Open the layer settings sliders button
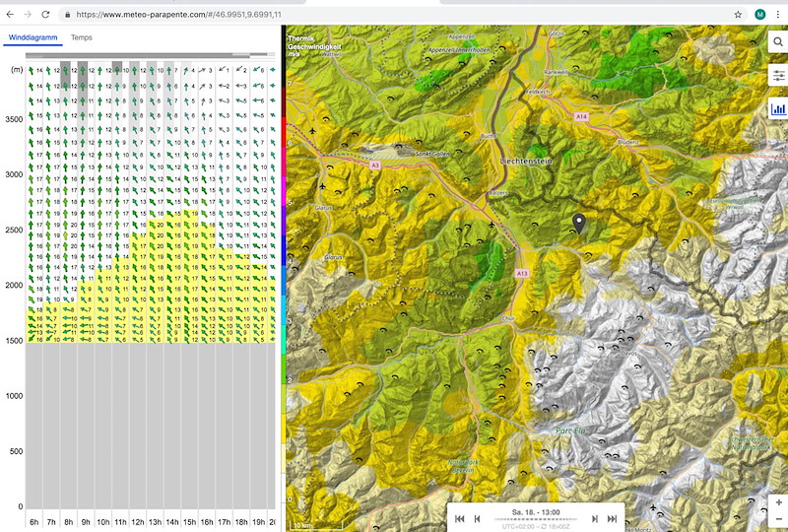The image size is (788, 532). 778,76
